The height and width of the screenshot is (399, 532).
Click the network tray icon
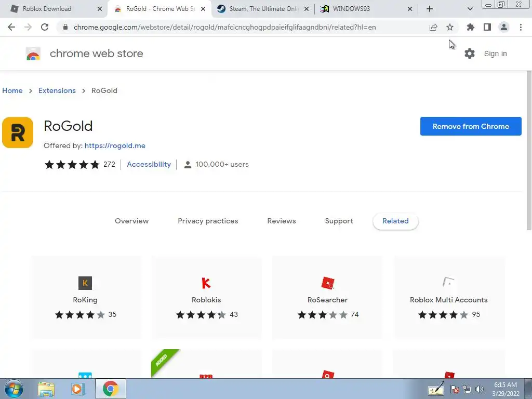467,389
